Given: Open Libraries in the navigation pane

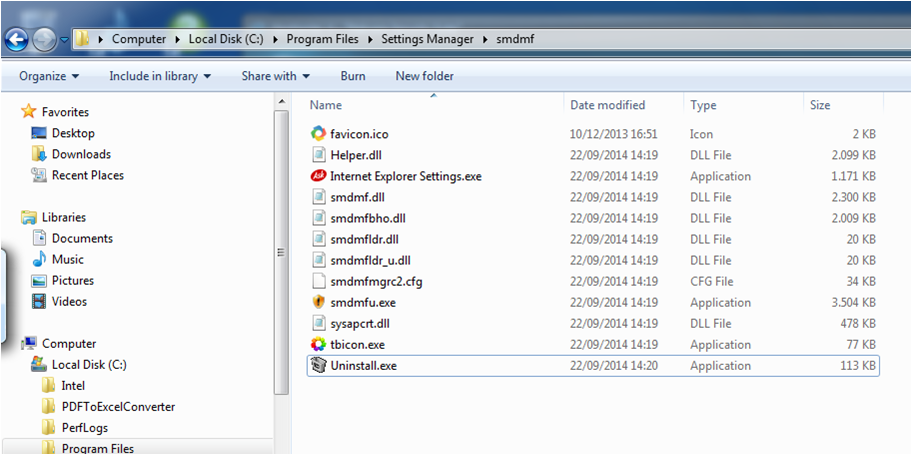Looking at the screenshot, I should tap(63, 217).
